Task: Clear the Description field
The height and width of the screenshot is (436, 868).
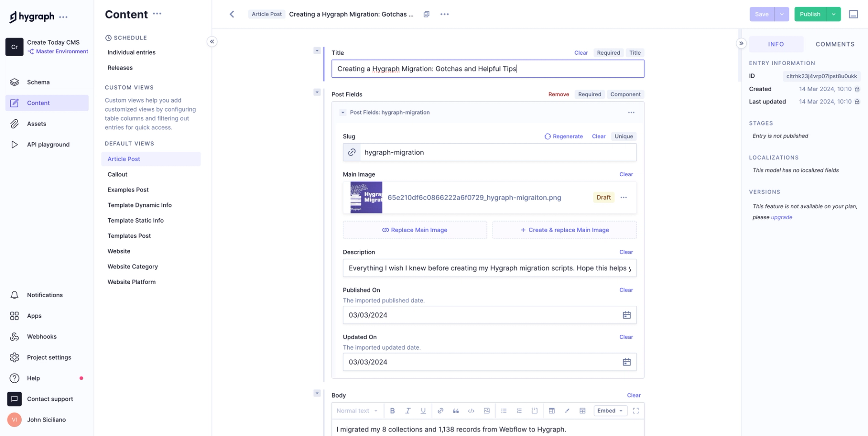Action: point(626,252)
